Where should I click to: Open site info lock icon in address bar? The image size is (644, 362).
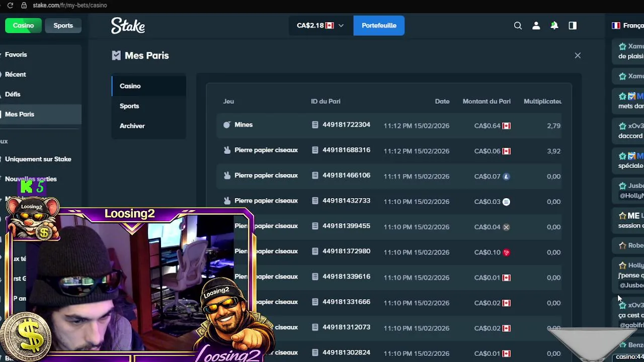pyautogui.click(x=24, y=5)
